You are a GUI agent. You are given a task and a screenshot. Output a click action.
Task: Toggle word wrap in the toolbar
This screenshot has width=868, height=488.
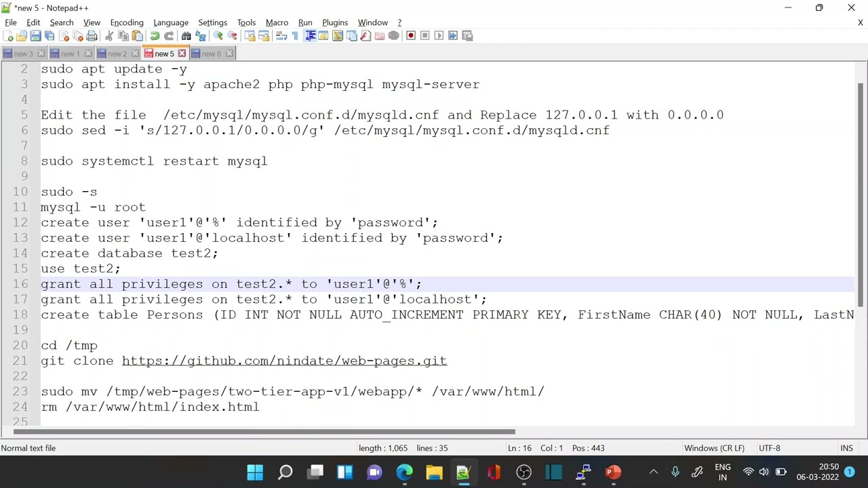(281, 36)
